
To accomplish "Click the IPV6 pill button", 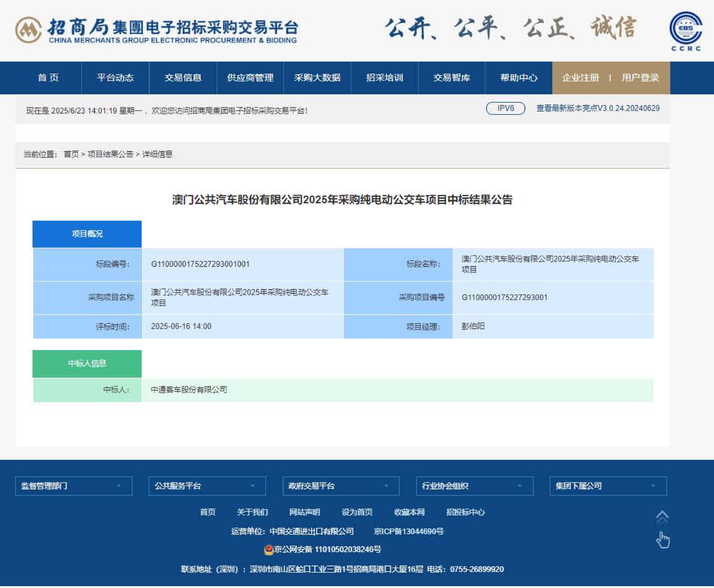I will (x=506, y=108).
